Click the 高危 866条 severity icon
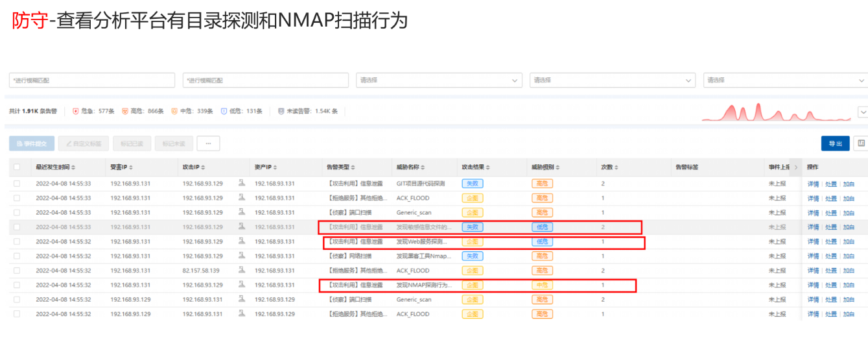 click(125, 111)
